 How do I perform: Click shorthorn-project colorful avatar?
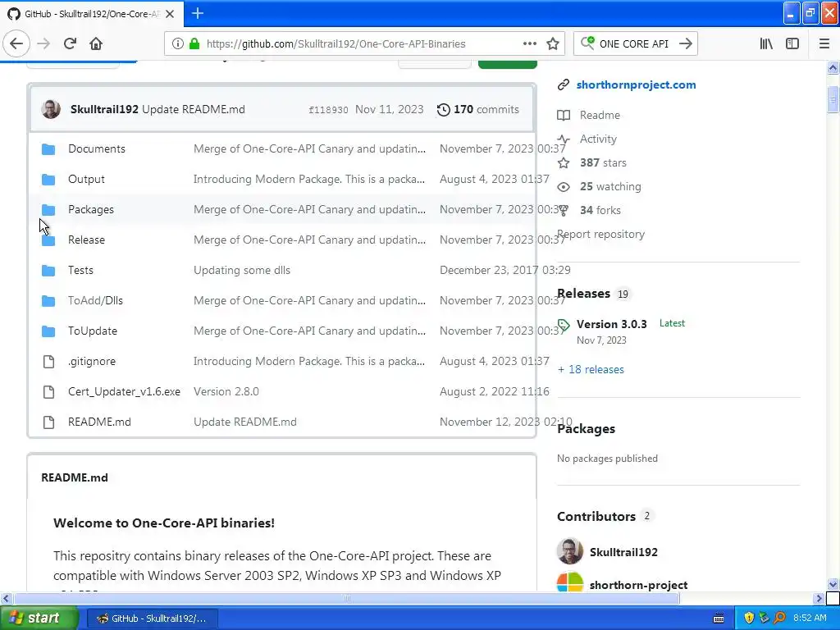click(x=569, y=582)
